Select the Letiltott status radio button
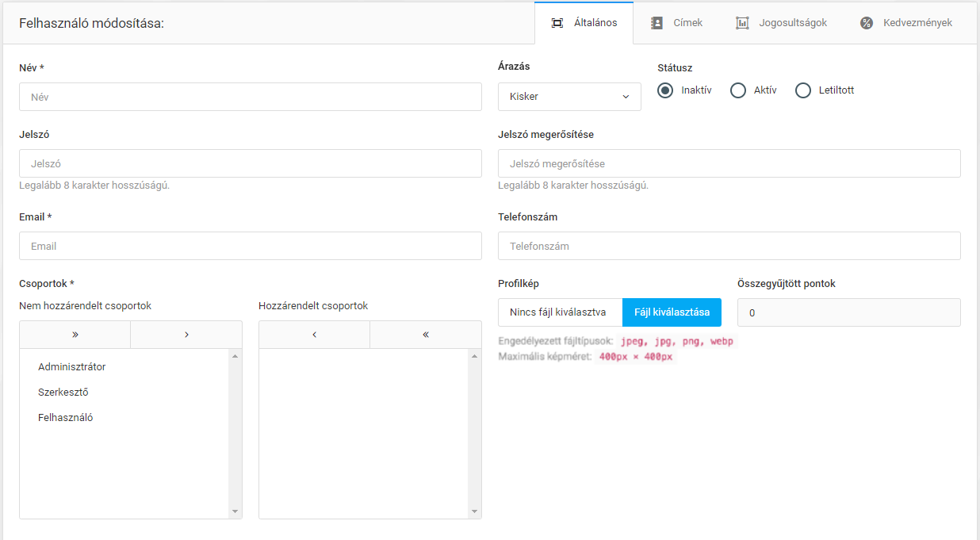 pyautogui.click(x=804, y=90)
